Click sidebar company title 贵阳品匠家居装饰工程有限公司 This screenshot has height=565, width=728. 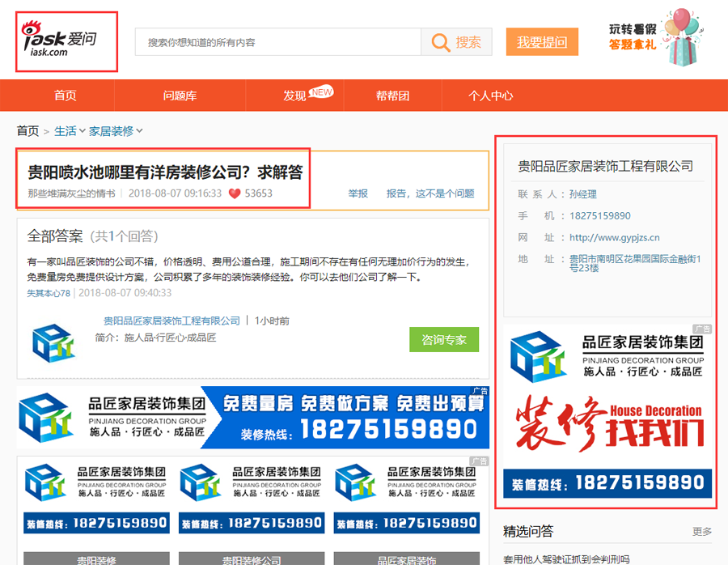pos(605,166)
